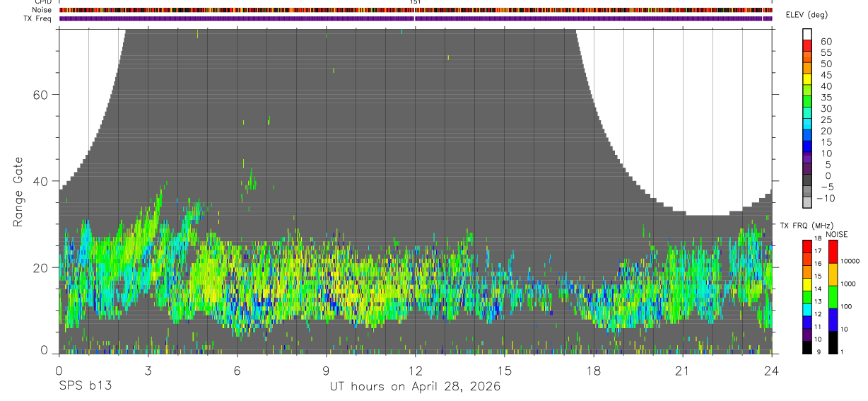The height and width of the screenshot is (401, 868).
Task: Click the 12 hour tick label
Action: 415,371
